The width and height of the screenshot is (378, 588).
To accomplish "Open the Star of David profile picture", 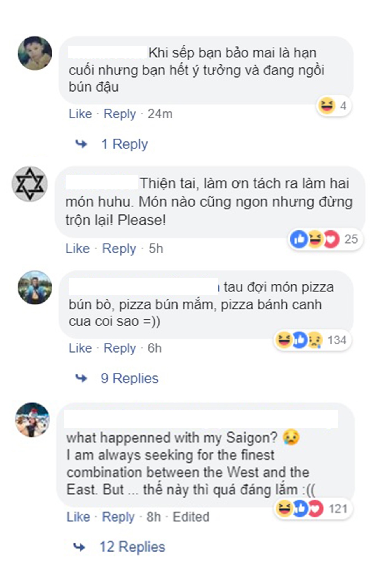I will [29, 184].
